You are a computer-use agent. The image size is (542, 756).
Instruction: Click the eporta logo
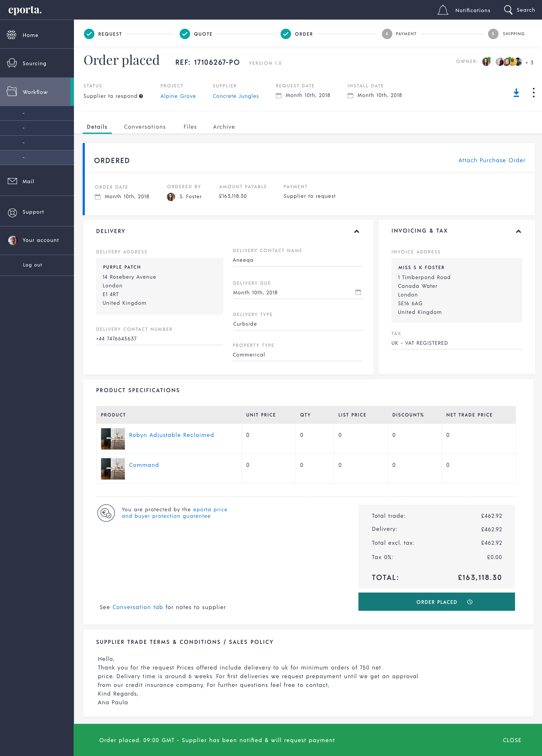25,10
